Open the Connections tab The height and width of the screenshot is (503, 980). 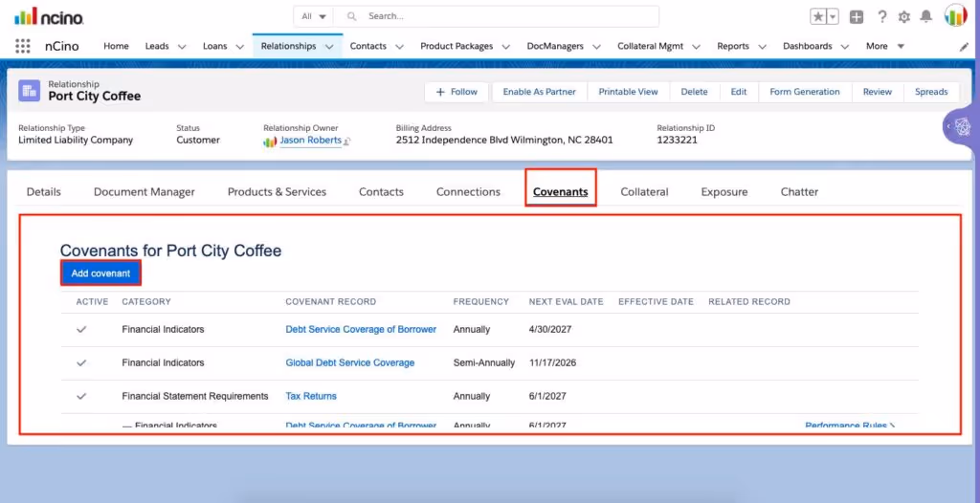click(x=468, y=192)
